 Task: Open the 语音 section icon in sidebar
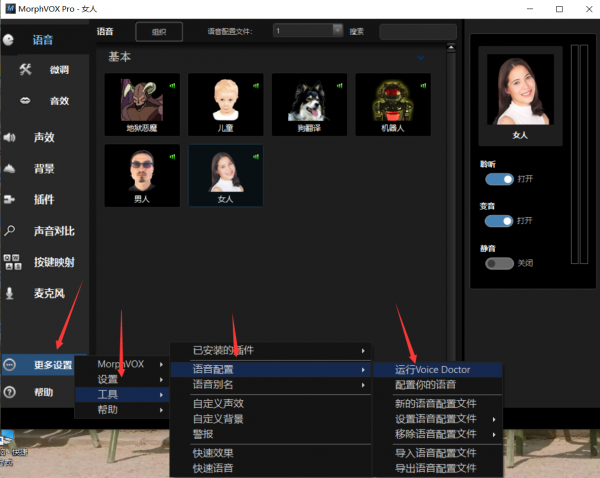pos(8,40)
